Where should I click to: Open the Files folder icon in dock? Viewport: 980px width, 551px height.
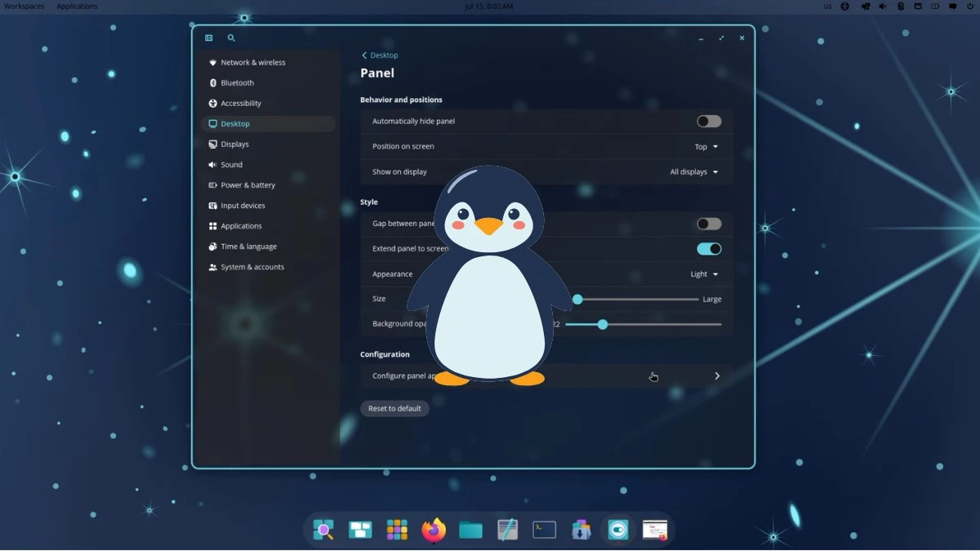(470, 530)
